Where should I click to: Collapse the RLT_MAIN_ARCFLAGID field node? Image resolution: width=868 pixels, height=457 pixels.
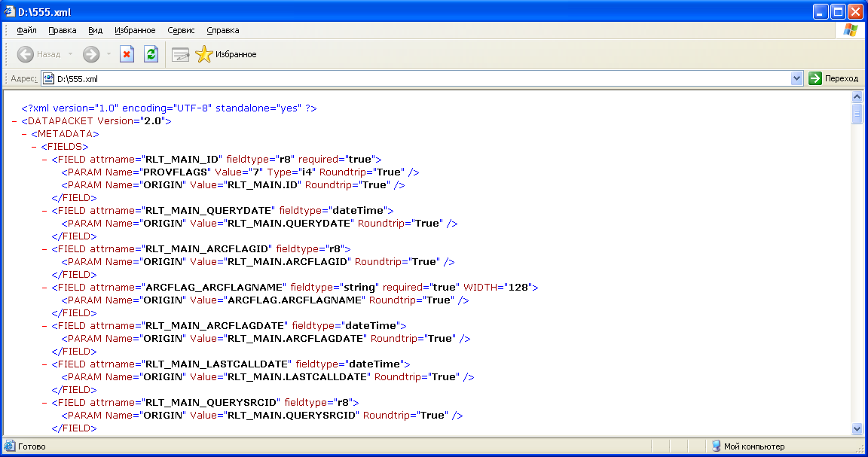tap(44, 249)
